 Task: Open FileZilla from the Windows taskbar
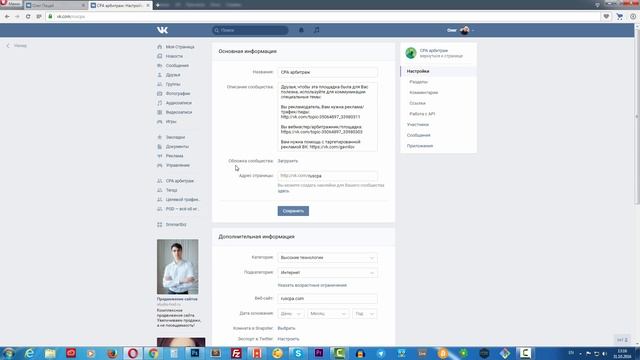tap(236, 353)
